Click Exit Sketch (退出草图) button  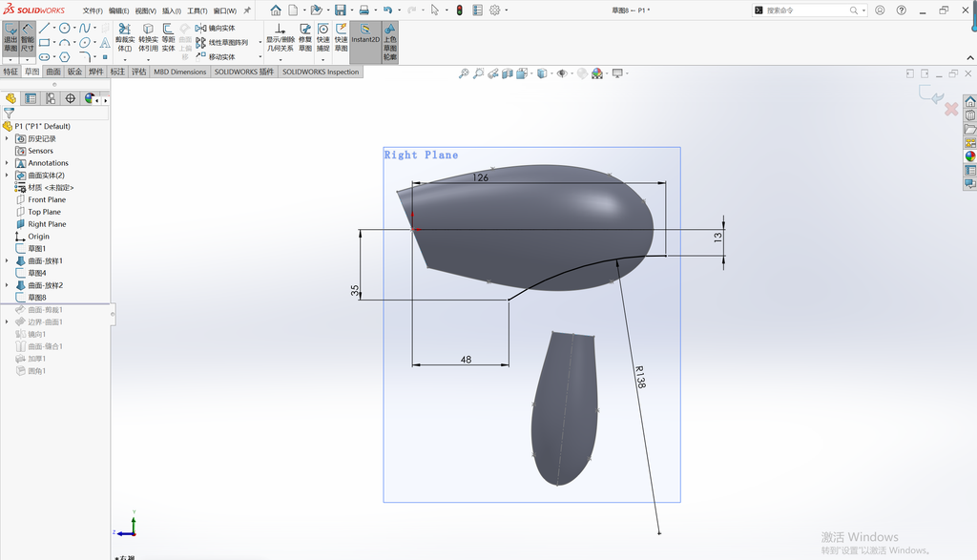(x=10, y=38)
